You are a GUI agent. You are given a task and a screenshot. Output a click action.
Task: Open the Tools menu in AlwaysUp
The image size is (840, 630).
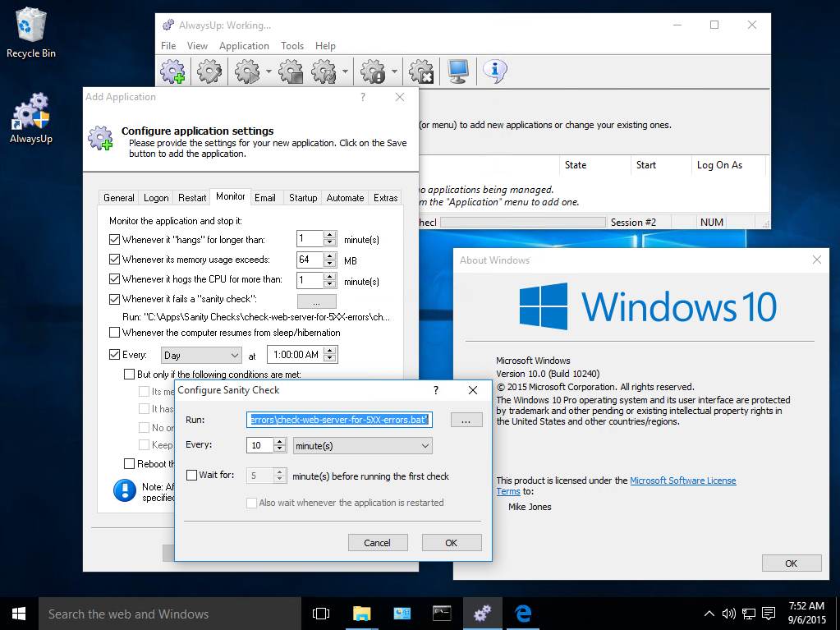click(292, 46)
